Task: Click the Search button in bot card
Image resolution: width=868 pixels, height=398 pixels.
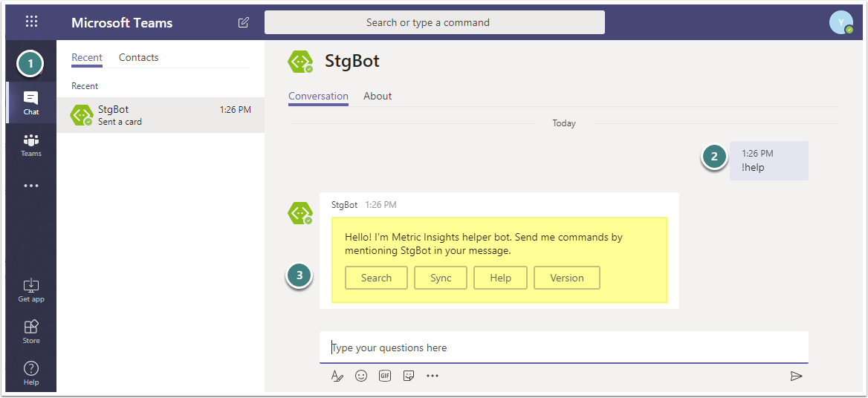Action: coord(376,278)
